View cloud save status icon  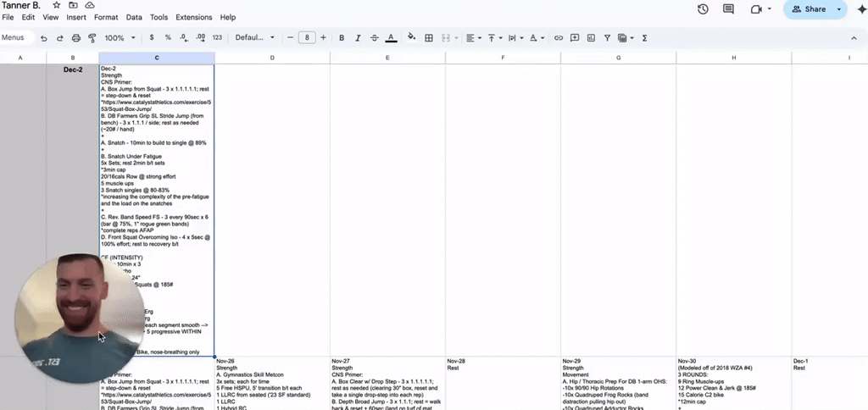[90, 5]
